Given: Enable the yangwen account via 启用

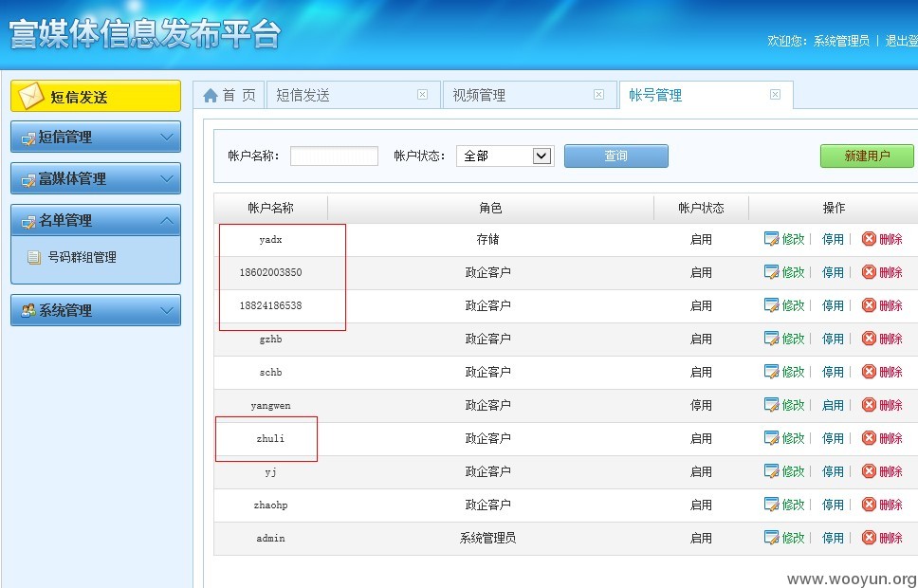Looking at the screenshot, I should point(833,405).
